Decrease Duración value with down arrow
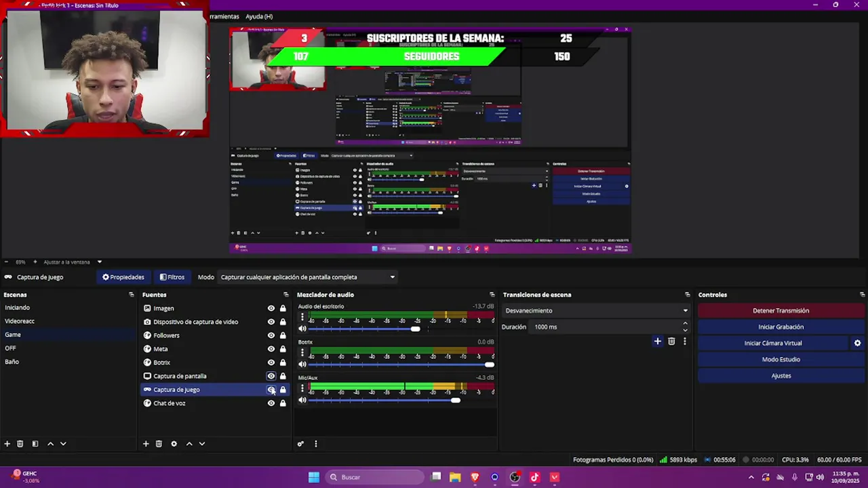The height and width of the screenshot is (488, 868). (685, 330)
